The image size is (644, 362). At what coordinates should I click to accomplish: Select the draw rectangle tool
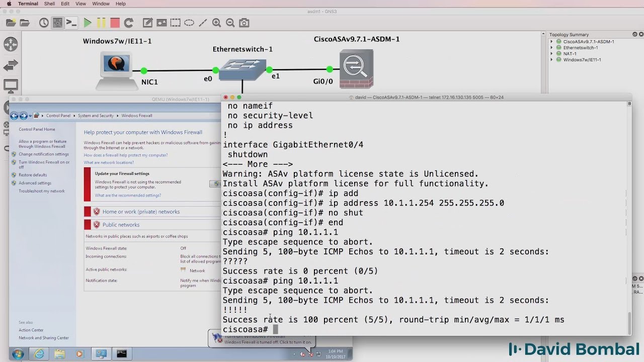tap(175, 23)
